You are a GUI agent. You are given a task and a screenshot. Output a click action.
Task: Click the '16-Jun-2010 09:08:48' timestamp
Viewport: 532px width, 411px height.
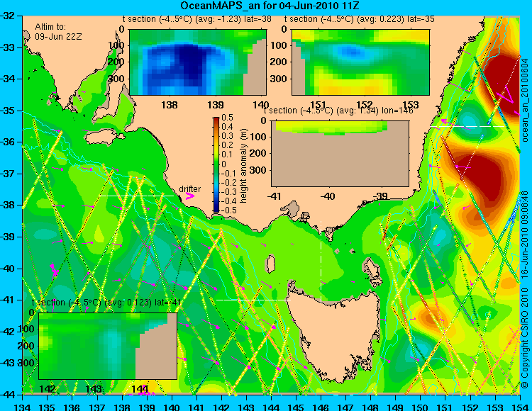[525, 235]
